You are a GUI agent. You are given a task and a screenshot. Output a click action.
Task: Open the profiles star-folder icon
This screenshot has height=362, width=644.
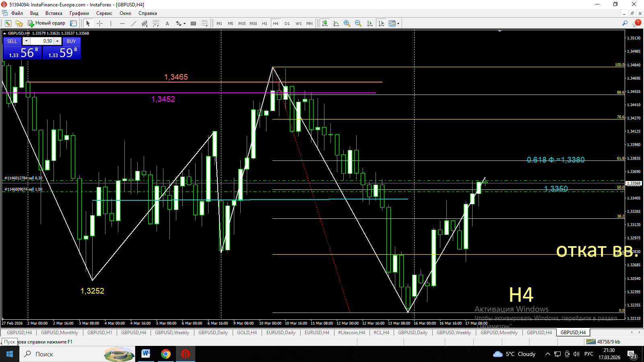click(19, 23)
